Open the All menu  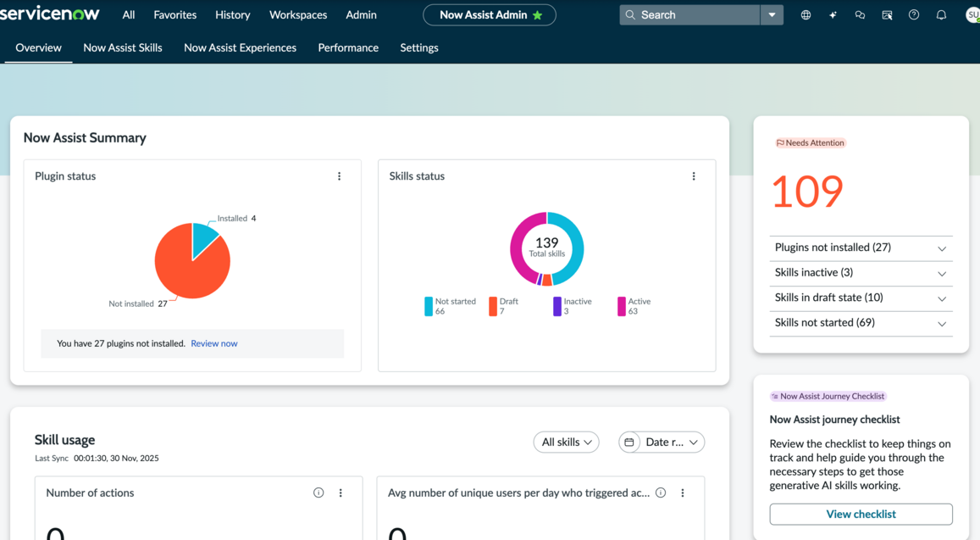click(129, 15)
